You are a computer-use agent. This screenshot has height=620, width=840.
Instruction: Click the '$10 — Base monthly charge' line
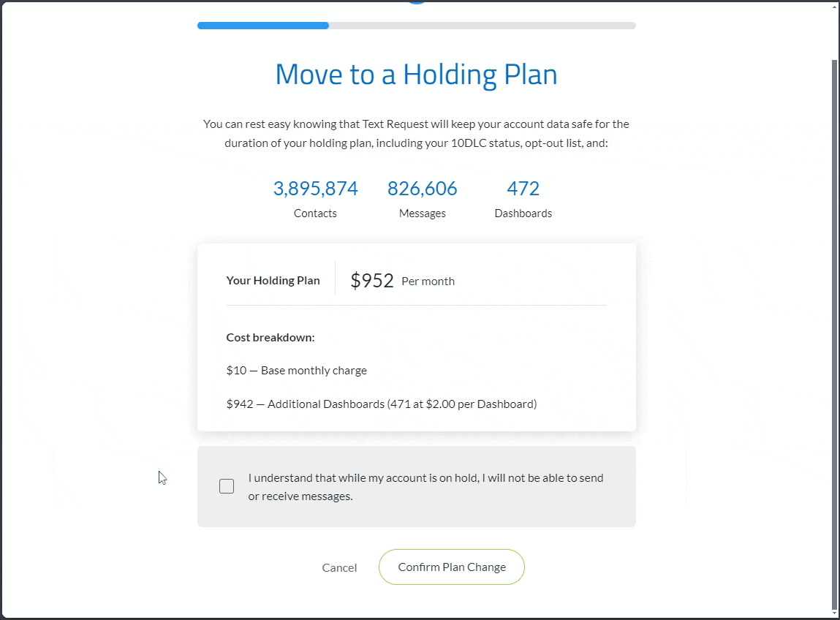tap(297, 371)
